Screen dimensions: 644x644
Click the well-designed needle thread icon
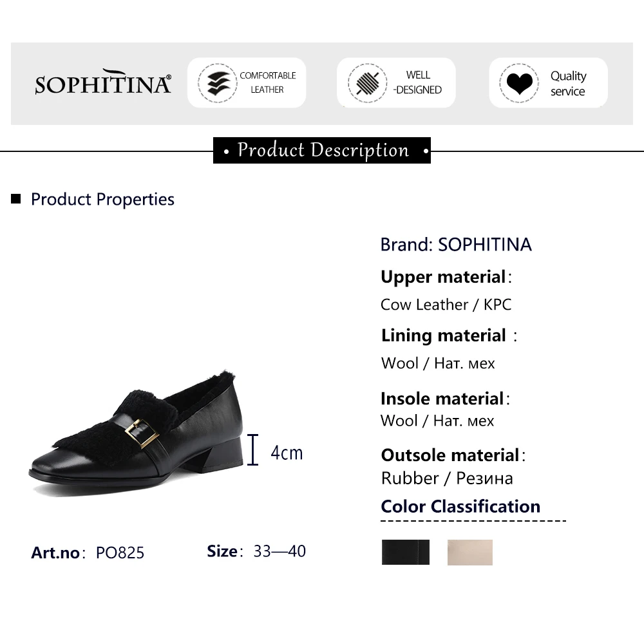click(x=367, y=83)
